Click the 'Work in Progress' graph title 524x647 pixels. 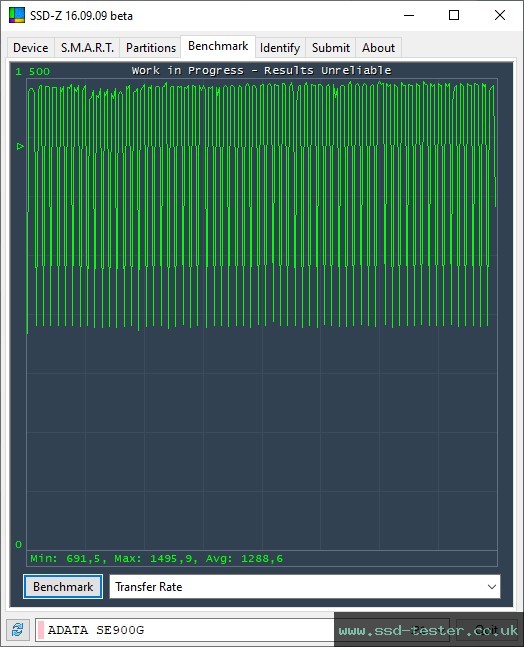click(x=261, y=71)
